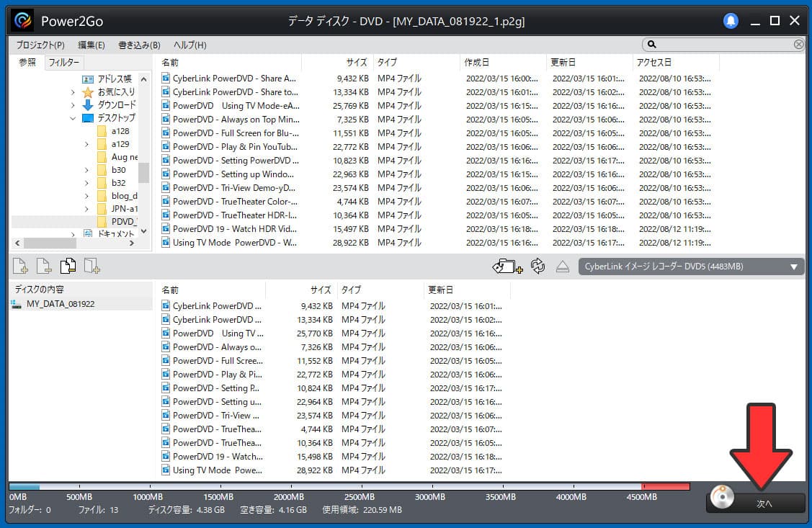Select the PDVD_ folder in tree
Image resolution: width=812 pixels, height=528 pixels.
click(x=124, y=222)
